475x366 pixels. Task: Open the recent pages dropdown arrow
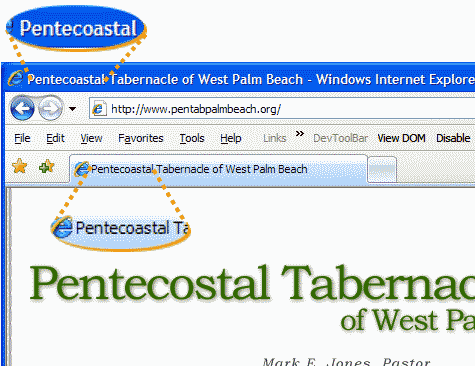pyautogui.click(x=72, y=109)
